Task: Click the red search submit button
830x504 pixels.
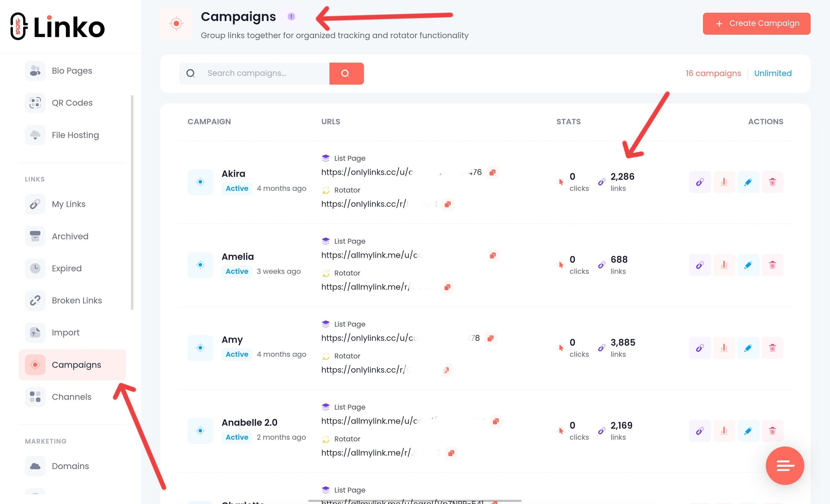Action: click(346, 73)
